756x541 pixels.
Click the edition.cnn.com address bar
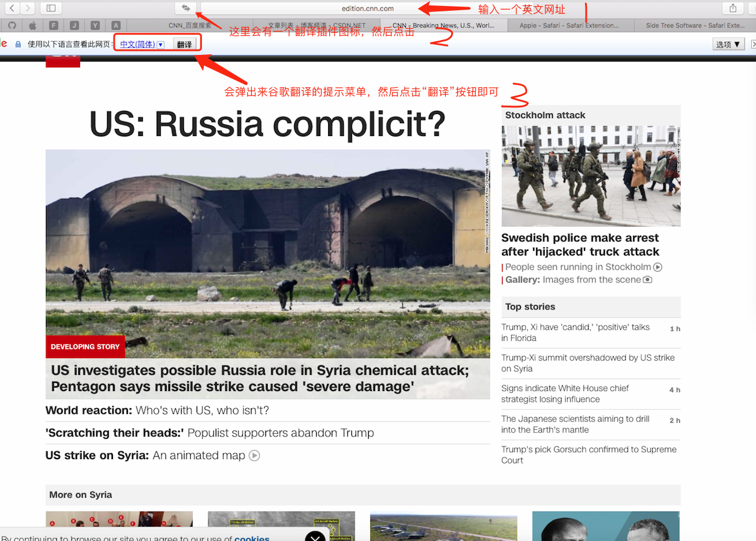click(x=368, y=8)
